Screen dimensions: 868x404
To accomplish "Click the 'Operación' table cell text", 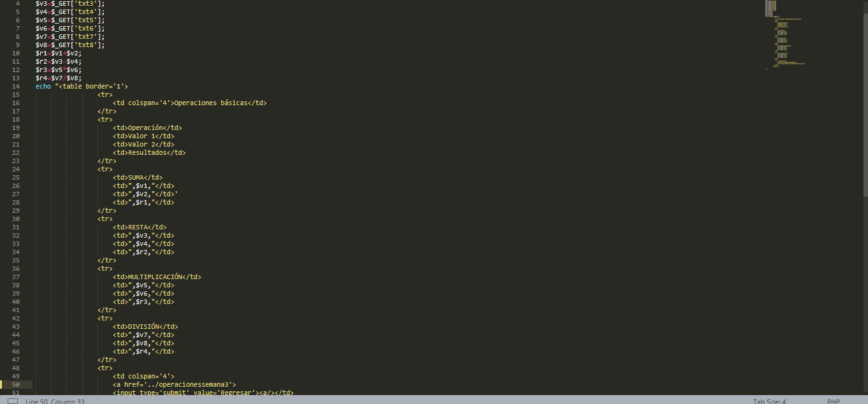I will (145, 127).
